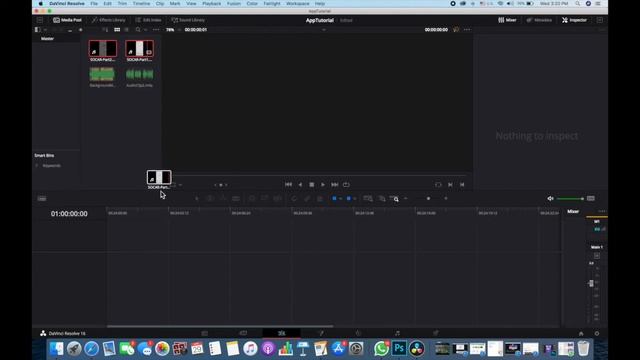The image size is (640, 360).
Task: Open the File menu
Action: [x=94, y=3]
